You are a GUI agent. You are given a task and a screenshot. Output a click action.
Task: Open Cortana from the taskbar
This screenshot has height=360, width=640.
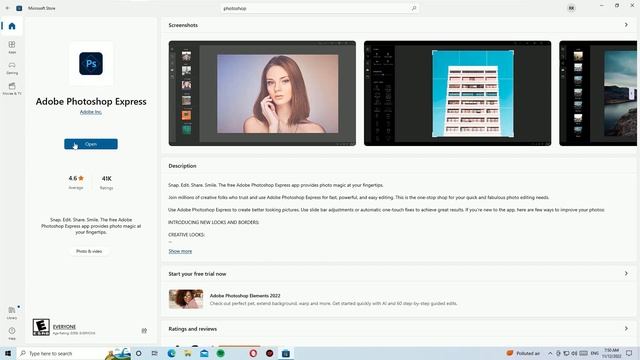[x=138, y=353]
